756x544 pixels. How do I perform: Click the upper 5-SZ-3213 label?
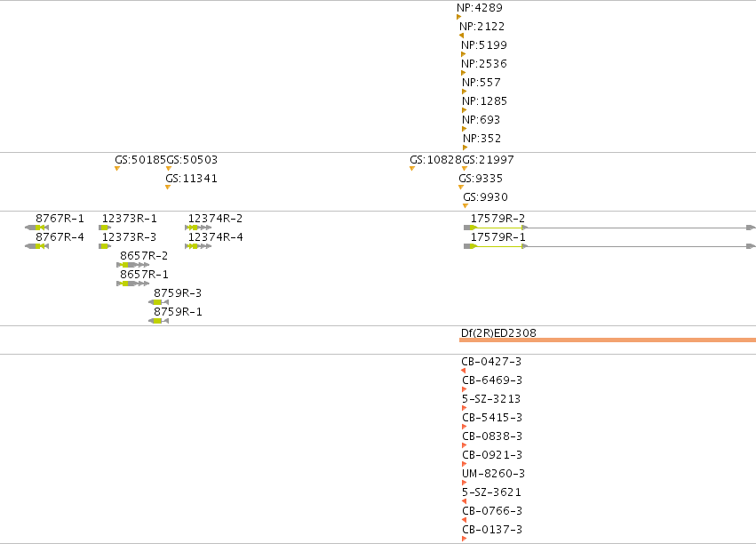(491, 399)
